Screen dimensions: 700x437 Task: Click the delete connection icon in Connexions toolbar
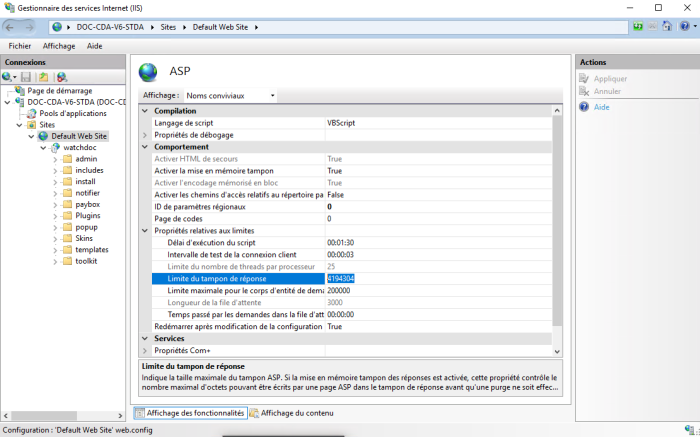[61, 77]
